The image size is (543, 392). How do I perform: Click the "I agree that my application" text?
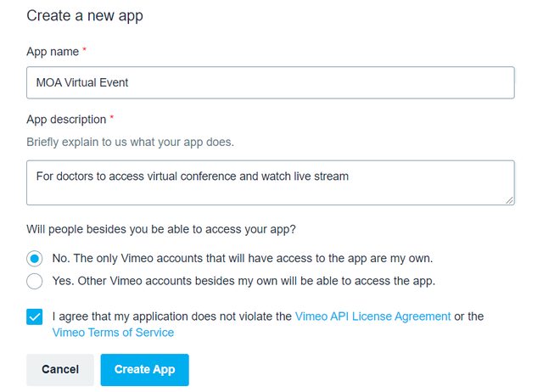[x=170, y=316]
